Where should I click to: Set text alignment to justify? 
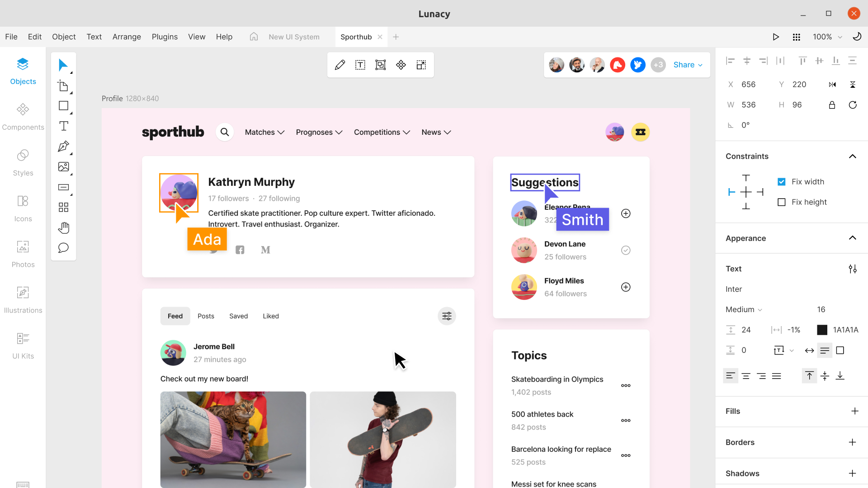(777, 376)
